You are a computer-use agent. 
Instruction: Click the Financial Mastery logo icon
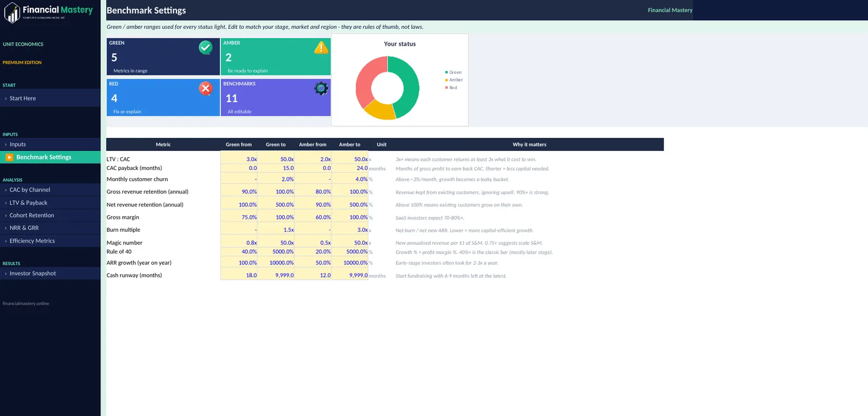click(11, 12)
